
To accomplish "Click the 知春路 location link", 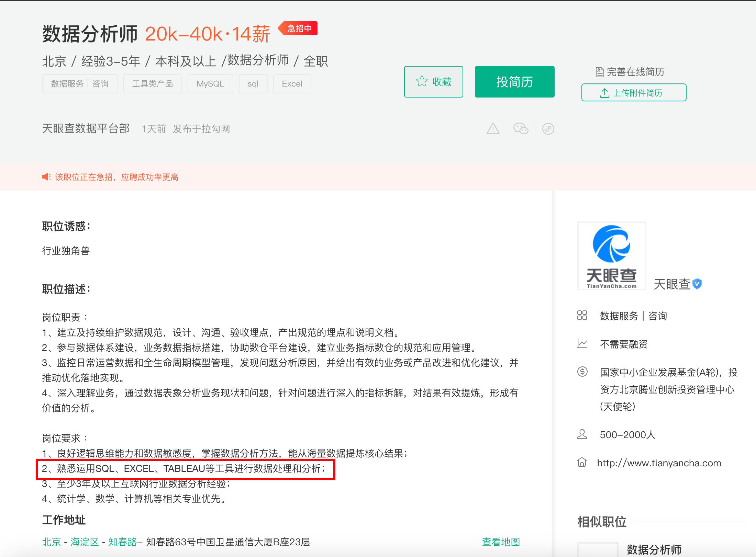I will coord(122,542).
